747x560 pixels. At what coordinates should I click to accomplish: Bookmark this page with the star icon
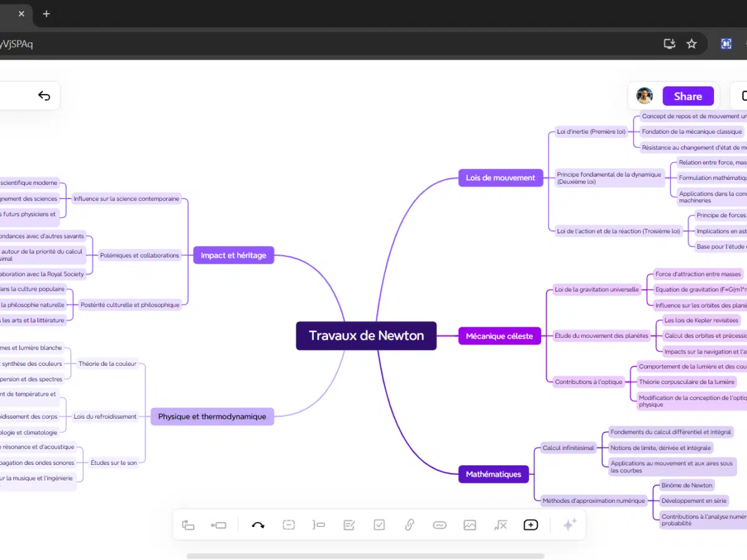[x=692, y=44]
